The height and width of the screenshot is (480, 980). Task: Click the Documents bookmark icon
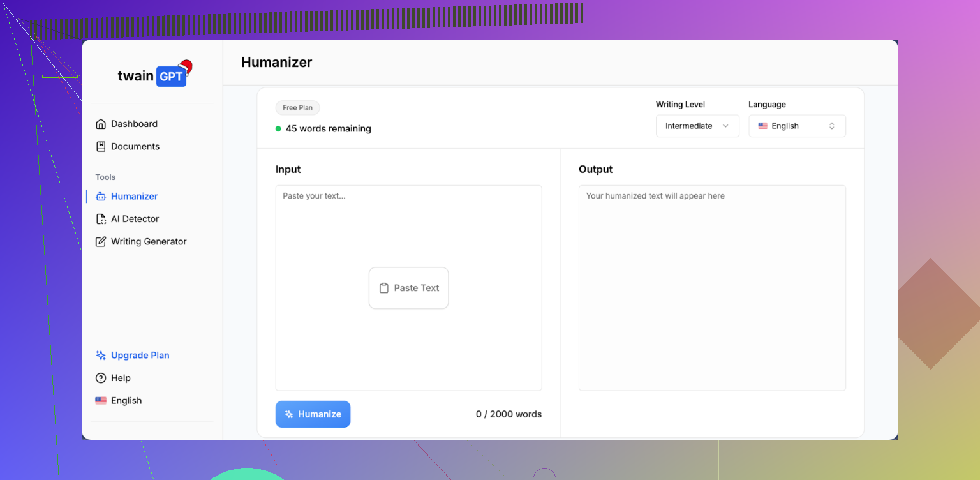coord(100,147)
